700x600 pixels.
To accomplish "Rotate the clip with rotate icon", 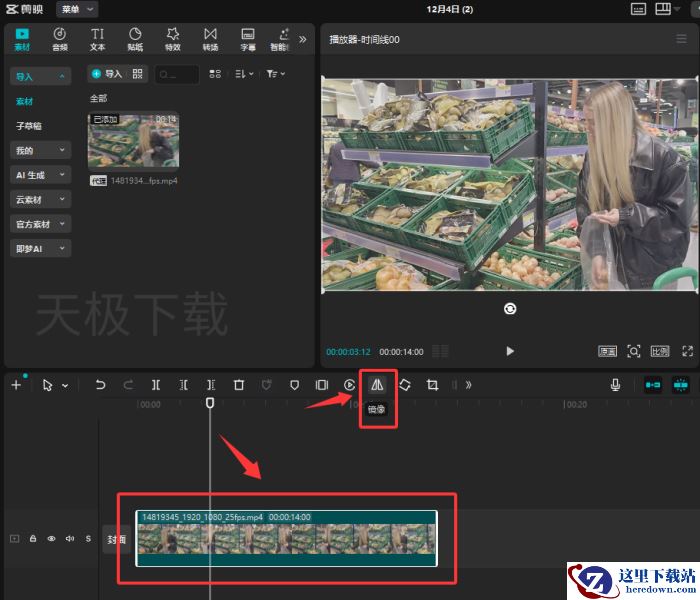I will [404, 385].
